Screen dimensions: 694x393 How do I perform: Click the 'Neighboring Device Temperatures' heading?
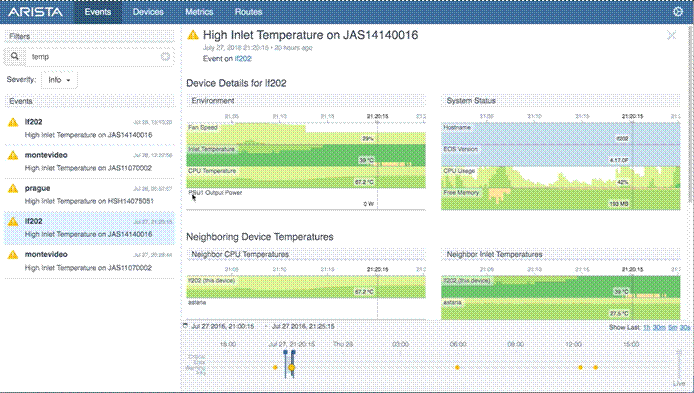tap(260, 237)
